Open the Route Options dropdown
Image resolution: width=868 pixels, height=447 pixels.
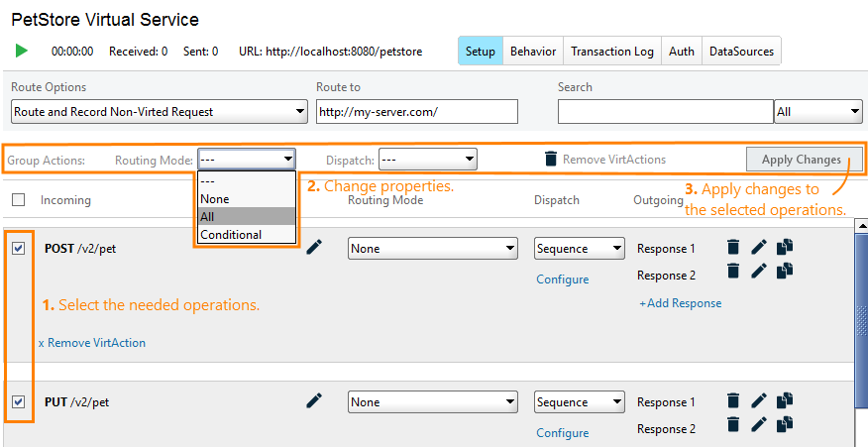click(x=160, y=111)
